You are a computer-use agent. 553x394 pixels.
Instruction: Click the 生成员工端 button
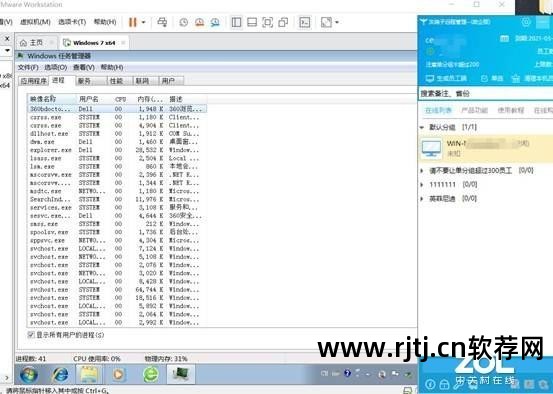447,78
